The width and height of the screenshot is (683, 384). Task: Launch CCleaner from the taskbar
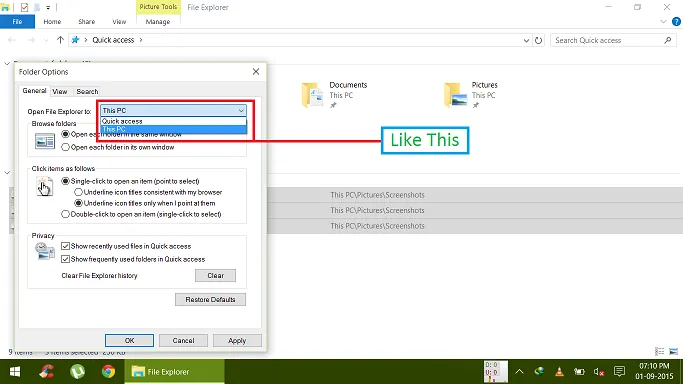pyautogui.click(x=46, y=371)
